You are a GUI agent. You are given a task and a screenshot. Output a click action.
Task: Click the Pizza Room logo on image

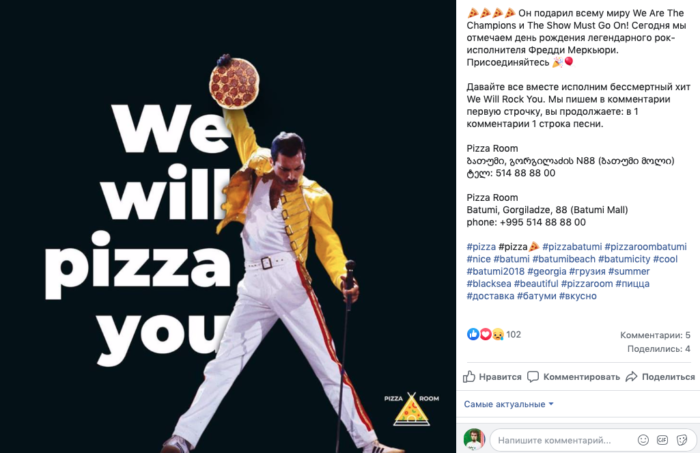pyautogui.click(x=412, y=409)
